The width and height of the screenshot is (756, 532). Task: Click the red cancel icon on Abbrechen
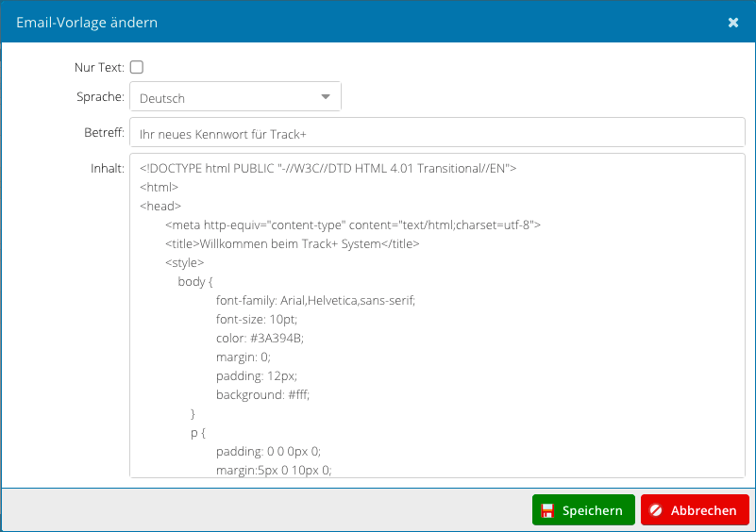click(x=656, y=510)
